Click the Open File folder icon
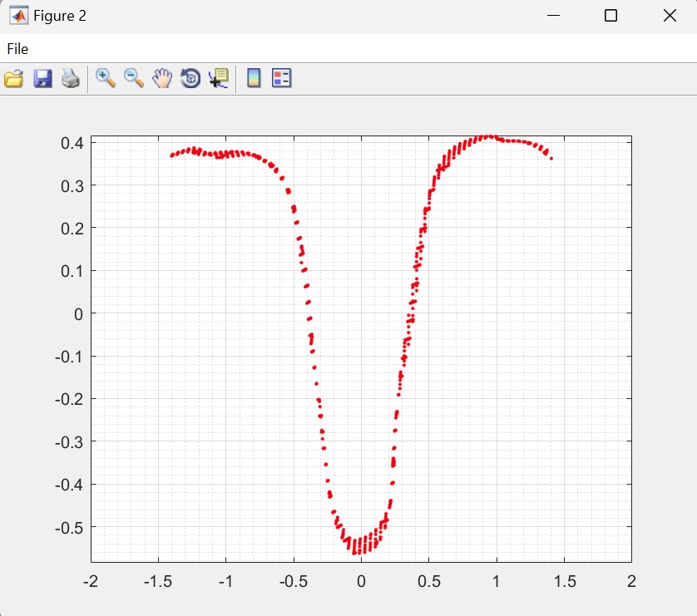The height and width of the screenshot is (616, 697). 14,79
